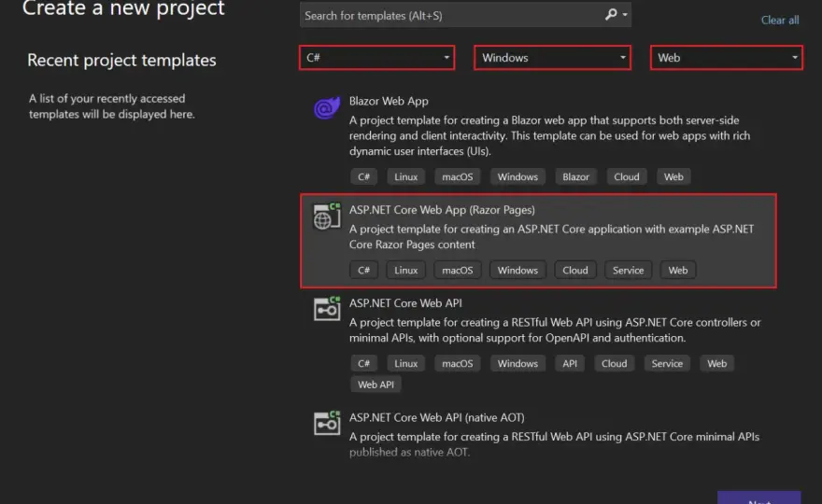The width and height of the screenshot is (822, 504).
Task: Click the Web API native AOT template icon
Action: (x=327, y=423)
